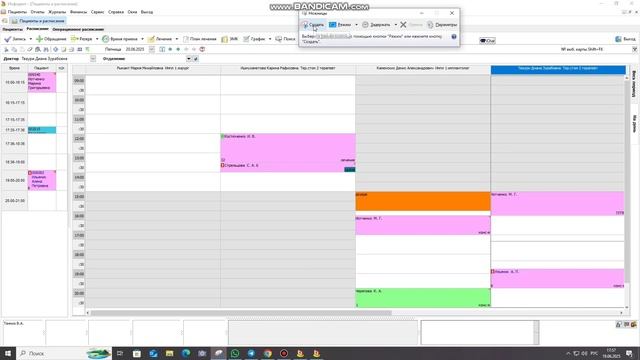The width and height of the screenshot is (640, 360).
Task: Click the X cancel icon in Ножницы toolbar
Action: point(403,25)
